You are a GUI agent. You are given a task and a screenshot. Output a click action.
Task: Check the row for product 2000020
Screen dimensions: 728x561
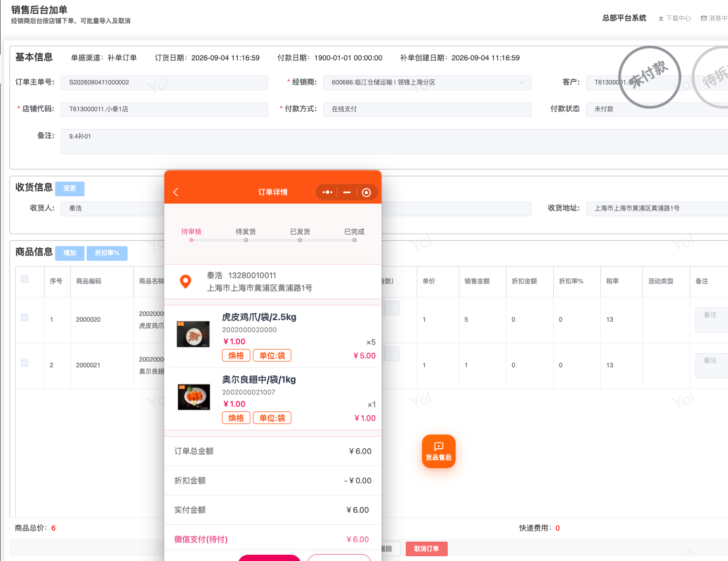[25, 317]
